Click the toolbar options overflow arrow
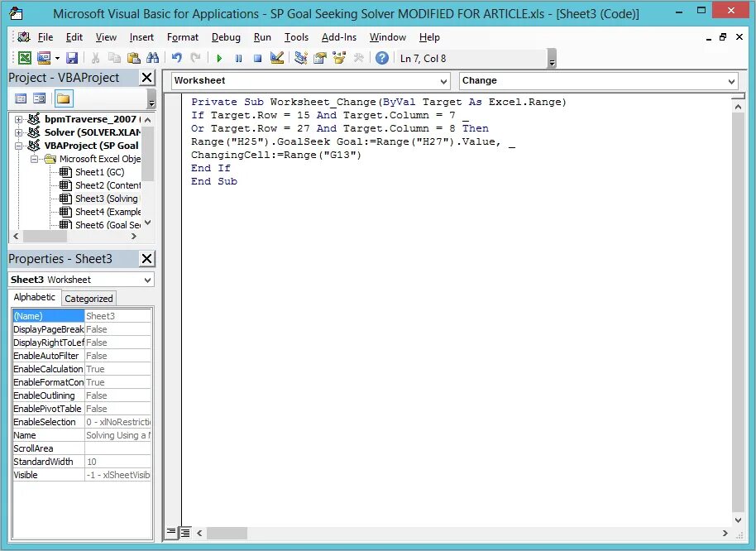756x551 pixels. [552, 59]
